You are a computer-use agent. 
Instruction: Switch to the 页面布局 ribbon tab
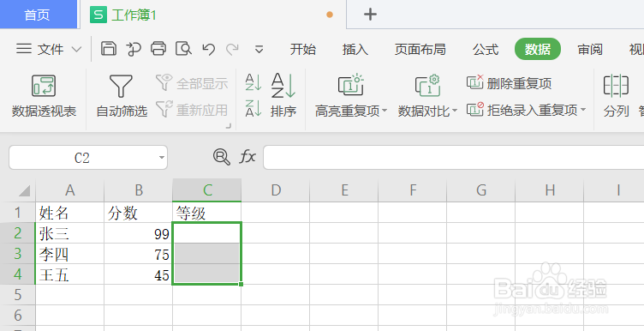pos(420,50)
